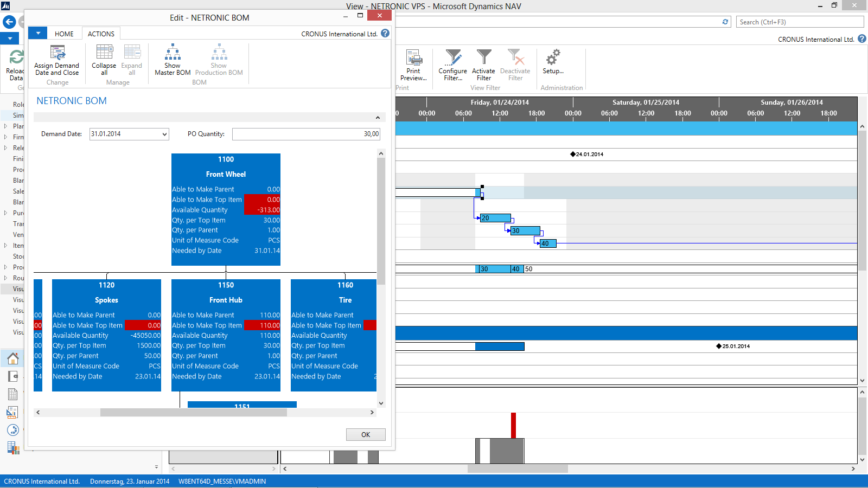Click the 25.01.2014 milestone diamond

719,346
